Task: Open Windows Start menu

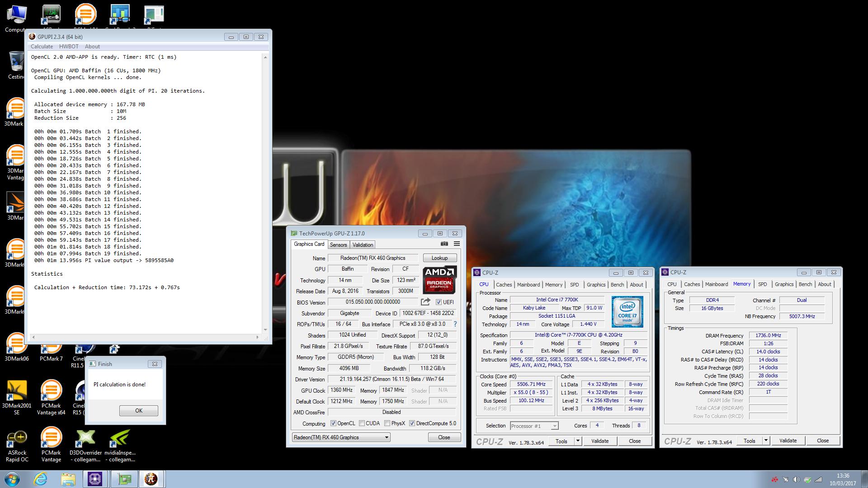Action: (12, 479)
